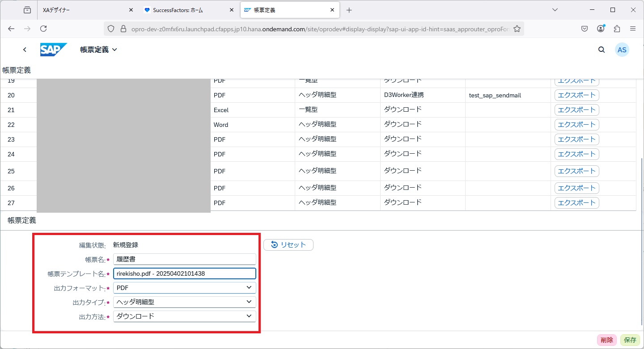The width and height of the screenshot is (644, 349).
Task: Open the search magnifier in SAP header
Action: [x=602, y=50]
